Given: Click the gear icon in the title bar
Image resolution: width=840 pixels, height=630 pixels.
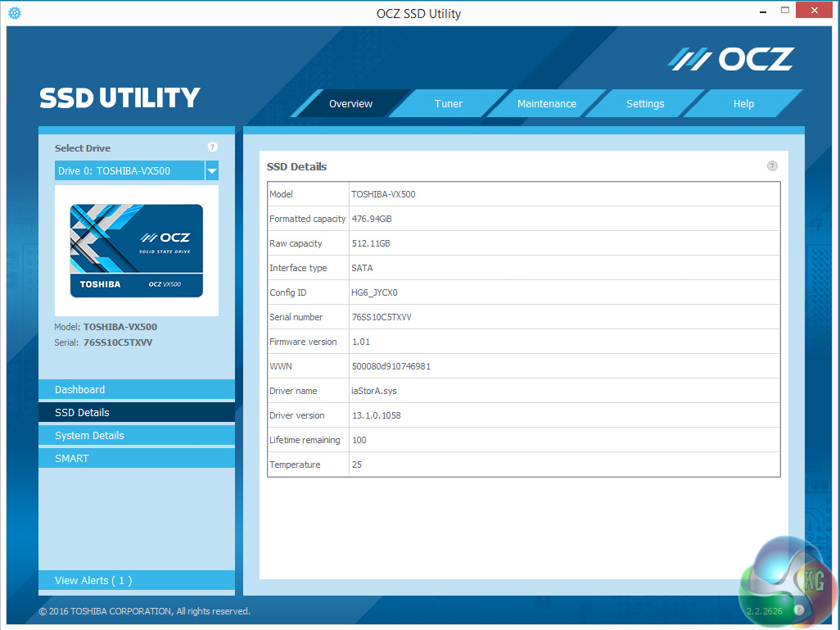Looking at the screenshot, I should tap(15, 13).
